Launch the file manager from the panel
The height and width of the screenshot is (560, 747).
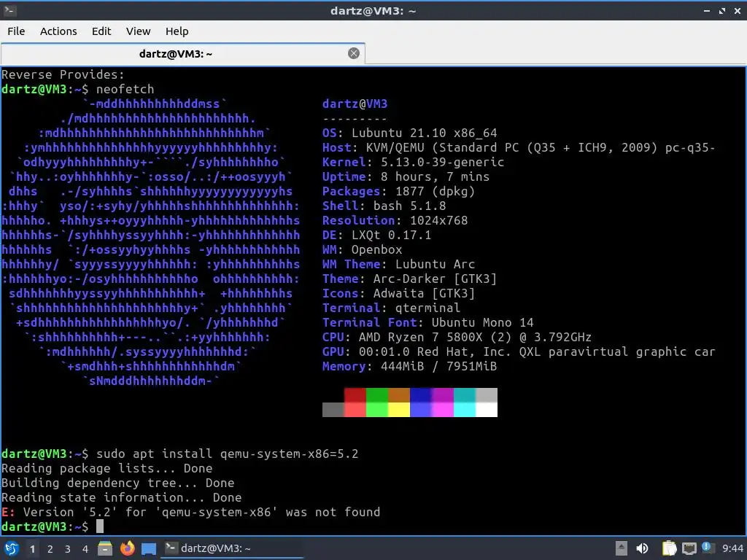[105, 548]
